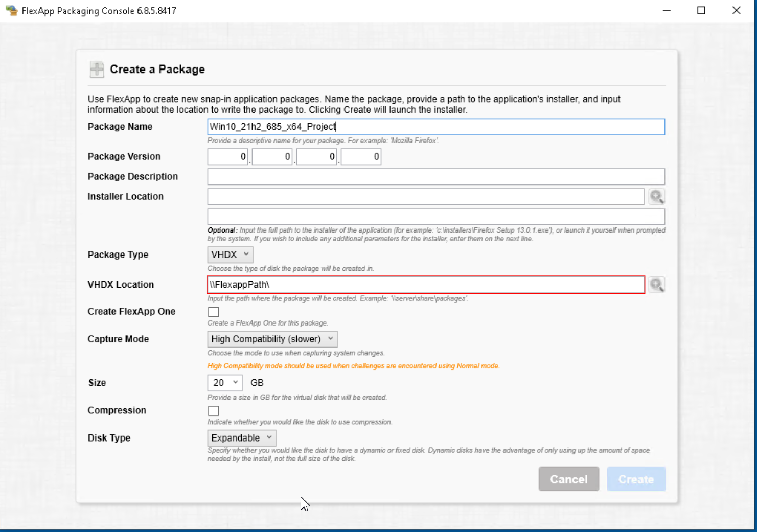Click the Create a Package heading
This screenshot has height=532, width=757.
tap(157, 70)
